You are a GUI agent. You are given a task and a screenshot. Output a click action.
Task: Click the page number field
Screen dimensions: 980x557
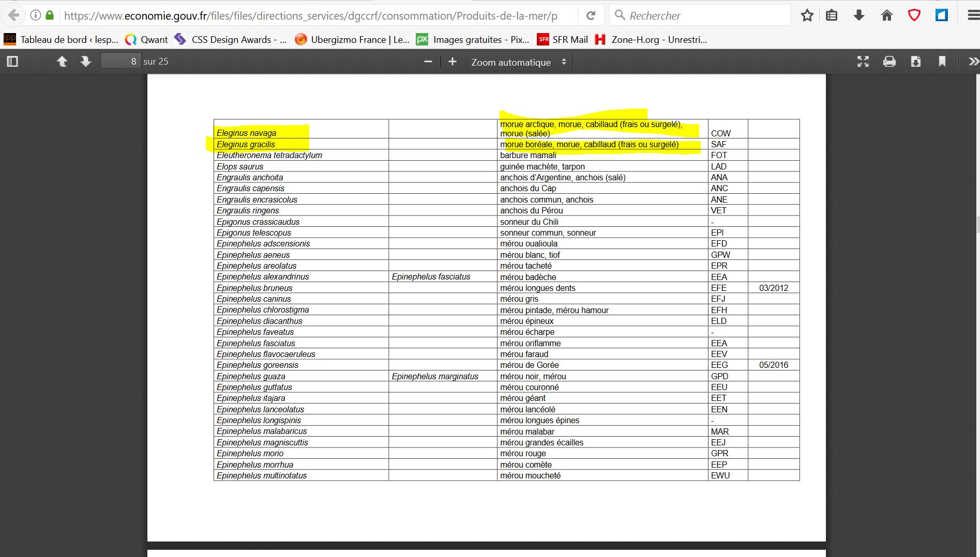pos(120,61)
